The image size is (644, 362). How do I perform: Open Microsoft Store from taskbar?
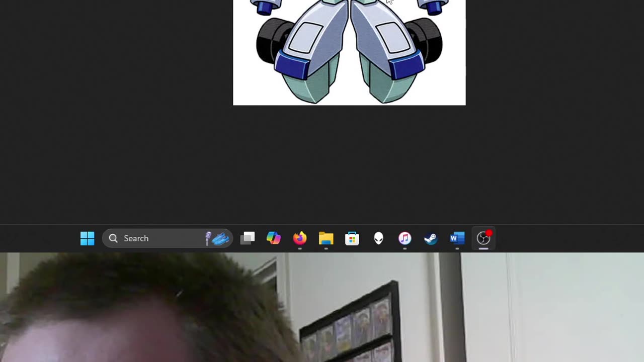[352, 238]
